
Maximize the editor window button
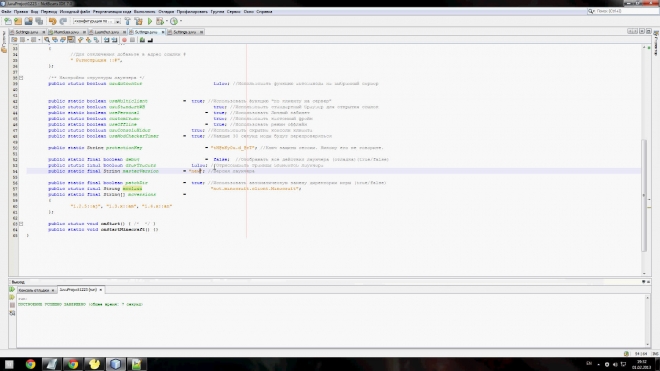(649, 32)
